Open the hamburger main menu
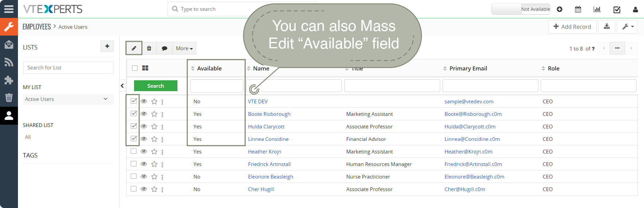 pos(9,9)
